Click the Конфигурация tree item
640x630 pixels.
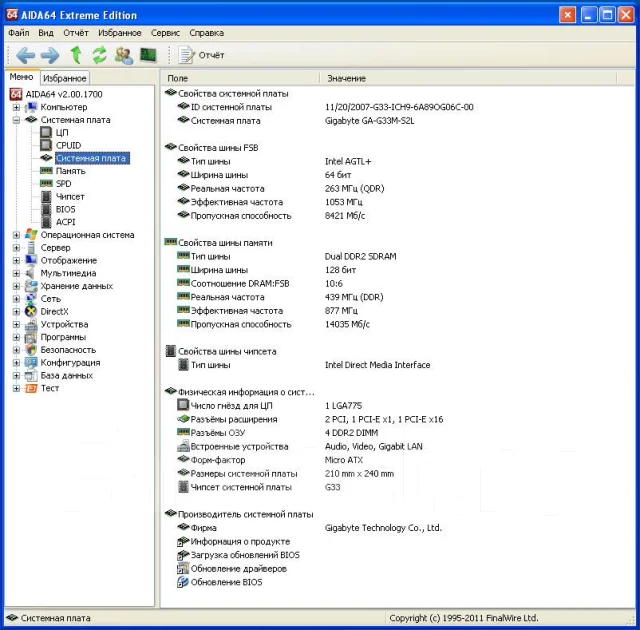pos(70,363)
